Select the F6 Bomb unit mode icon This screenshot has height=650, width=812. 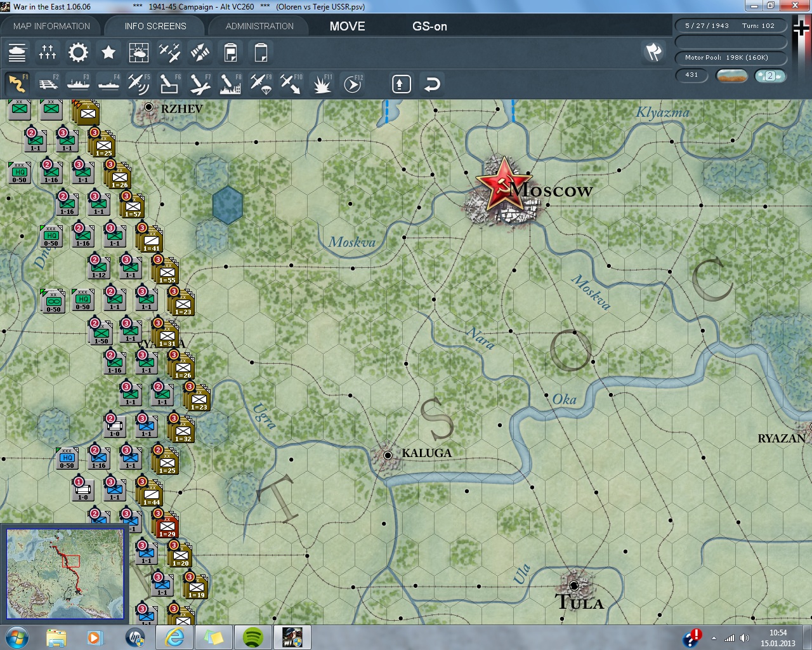[169, 84]
